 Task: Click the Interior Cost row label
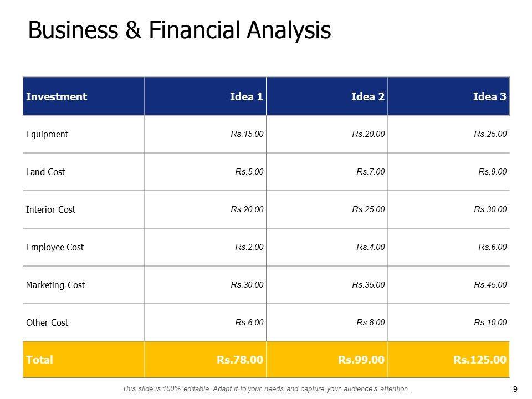(x=50, y=209)
